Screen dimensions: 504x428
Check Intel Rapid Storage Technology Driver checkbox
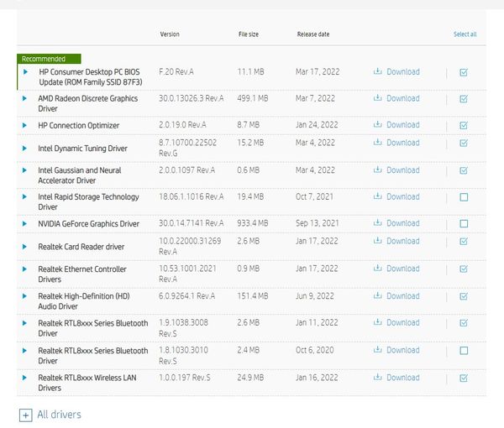coord(464,197)
